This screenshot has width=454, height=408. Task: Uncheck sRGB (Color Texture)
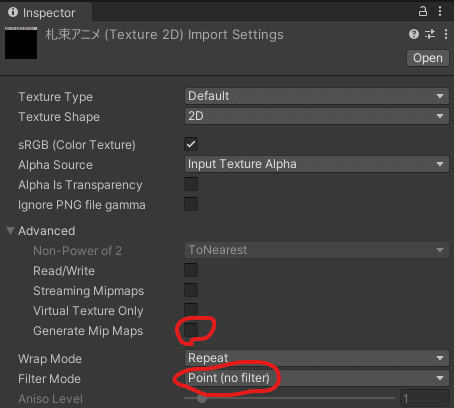[191, 144]
